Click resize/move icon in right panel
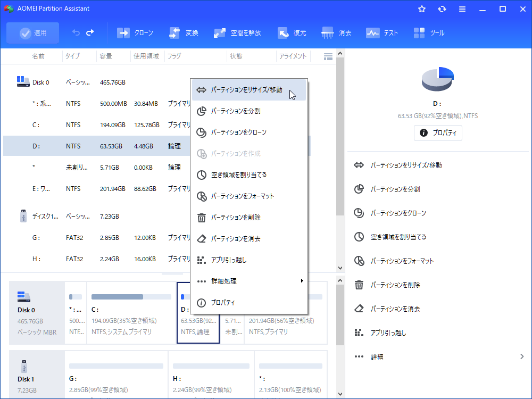Screen dimensions: 532x399 tap(359, 165)
